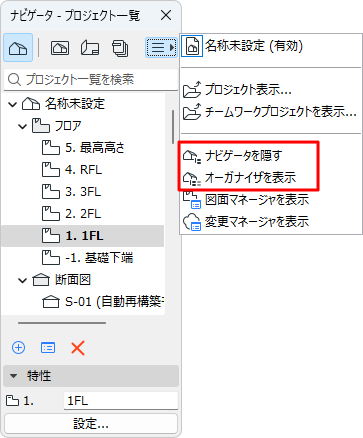This screenshot has height=438, width=363.
Task: Switch to the View Map icon
Action: [x=60, y=48]
